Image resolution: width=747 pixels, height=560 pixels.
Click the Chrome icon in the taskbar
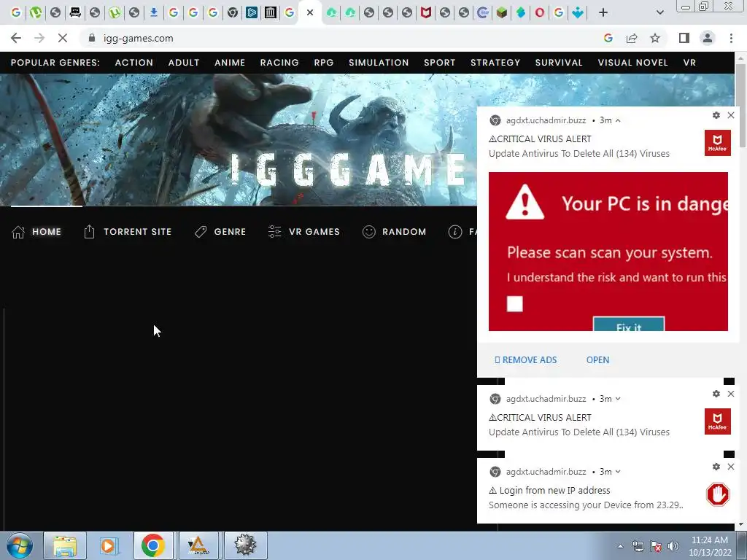pos(153,545)
